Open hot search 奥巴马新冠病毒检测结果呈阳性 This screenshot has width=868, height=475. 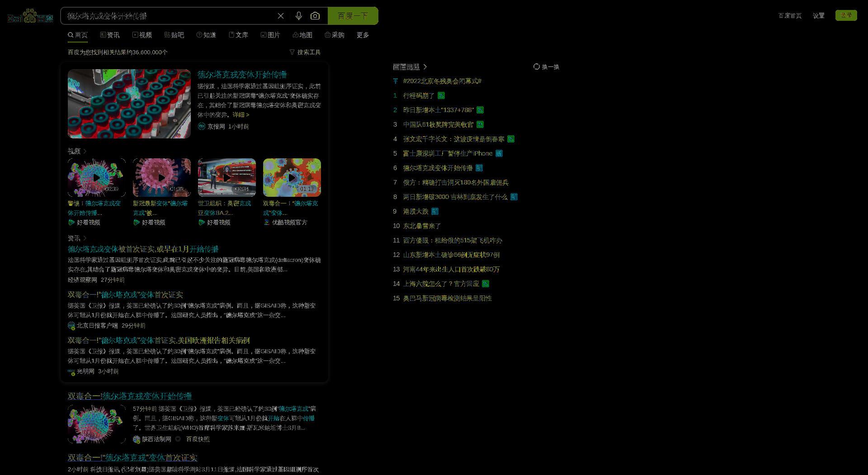pos(447,298)
